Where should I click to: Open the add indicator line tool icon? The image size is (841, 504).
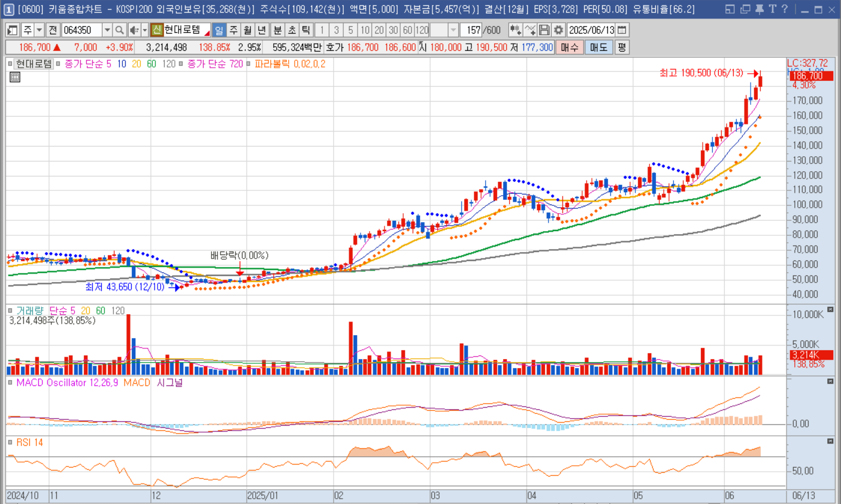(x=530, y=30)
